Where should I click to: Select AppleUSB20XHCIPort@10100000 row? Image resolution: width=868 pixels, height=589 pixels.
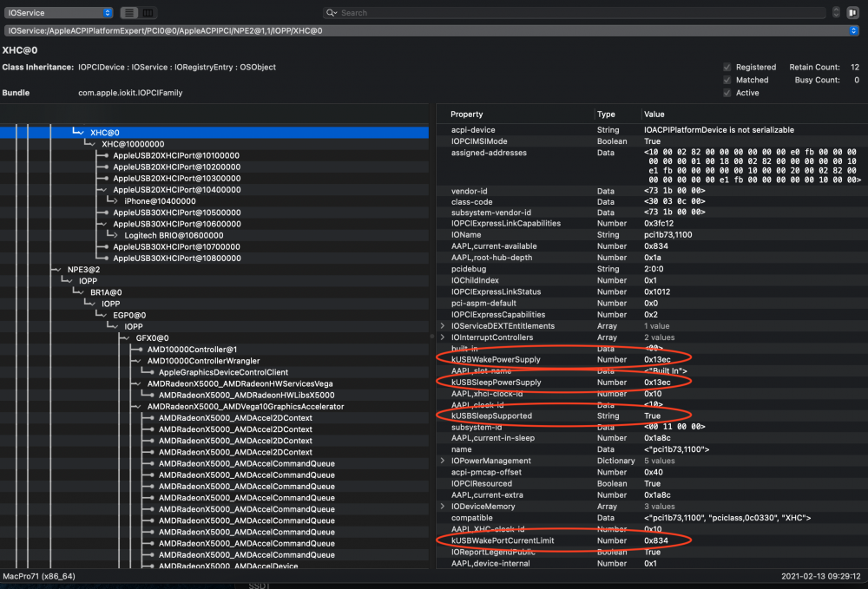[x=214, y=156]
